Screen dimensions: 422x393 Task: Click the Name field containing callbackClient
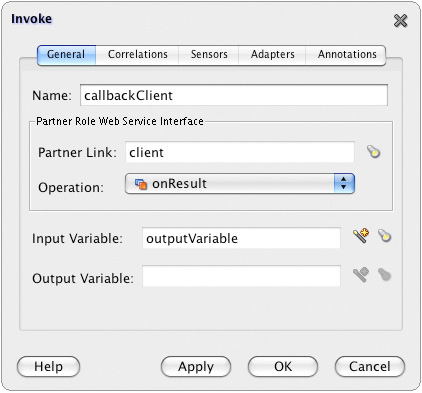tap(234, 95)
